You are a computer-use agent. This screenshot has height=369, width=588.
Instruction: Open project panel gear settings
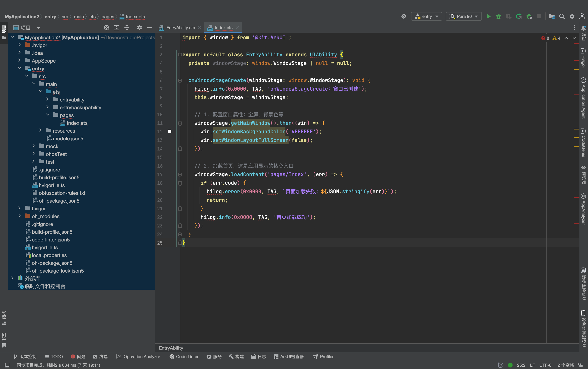[x=139, y=28]
